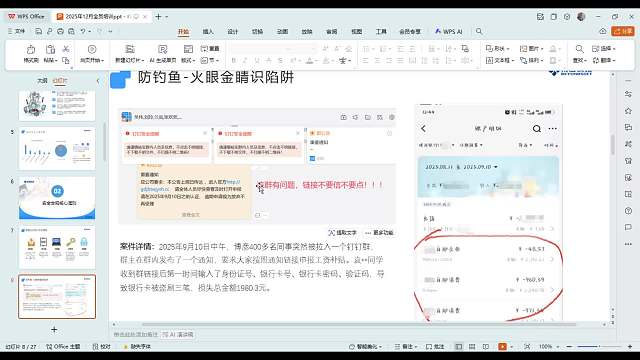Click the orange Share (分享) button
640x360 pixels.
coord(622,31)
